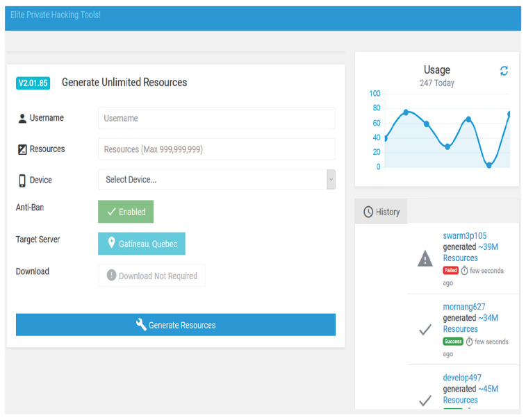Click the refresh icon in Usage panel
The width and height of the screenshot is (526, 420).
tap(504, 71)
